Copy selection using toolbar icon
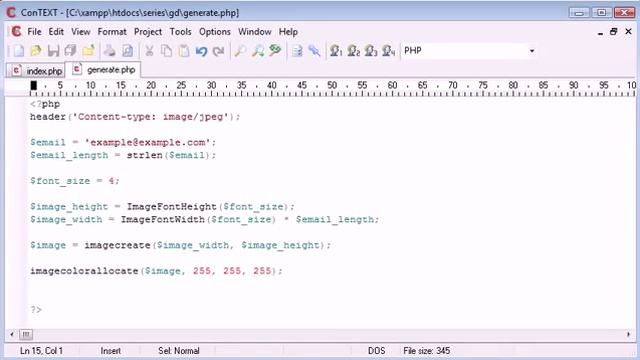This screenshot has height=360, width=640. point(167,51)
